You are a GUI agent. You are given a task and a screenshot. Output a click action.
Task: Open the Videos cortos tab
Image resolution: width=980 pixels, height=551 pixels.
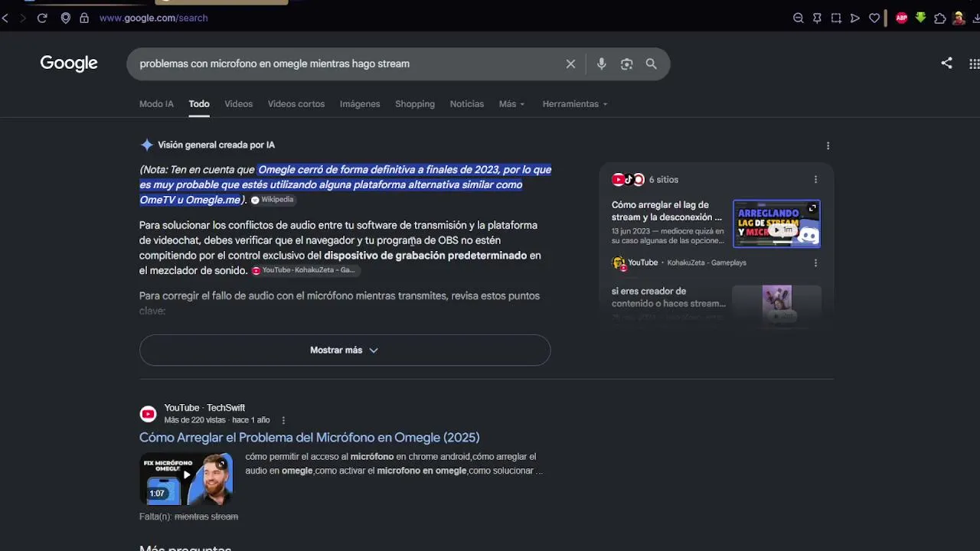pyautogui.click(x=296, y=104)
